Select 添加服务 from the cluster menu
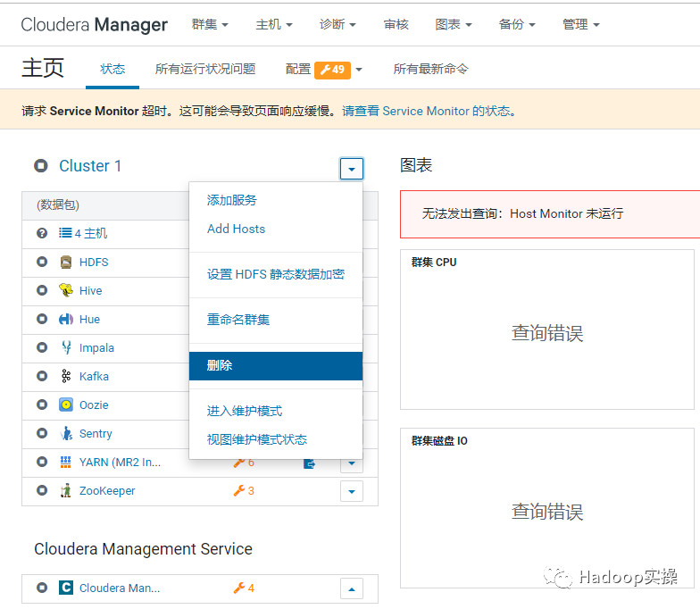Screen dimensions: 700x609 pos(275,200)
